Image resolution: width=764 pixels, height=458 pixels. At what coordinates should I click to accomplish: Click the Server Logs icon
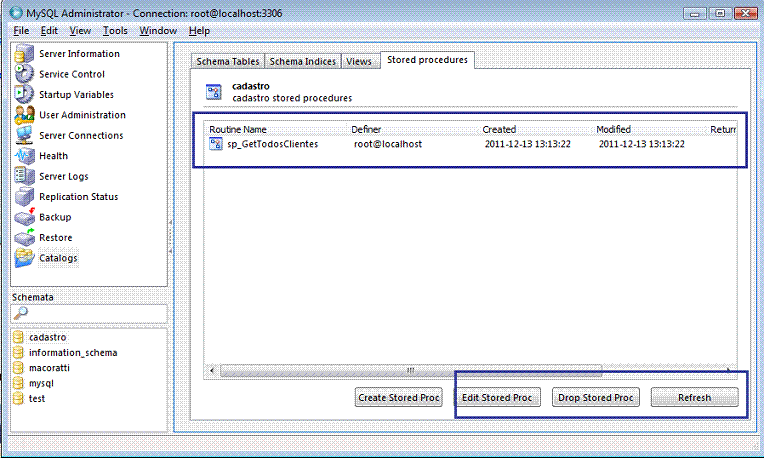[x=24, y=176]
